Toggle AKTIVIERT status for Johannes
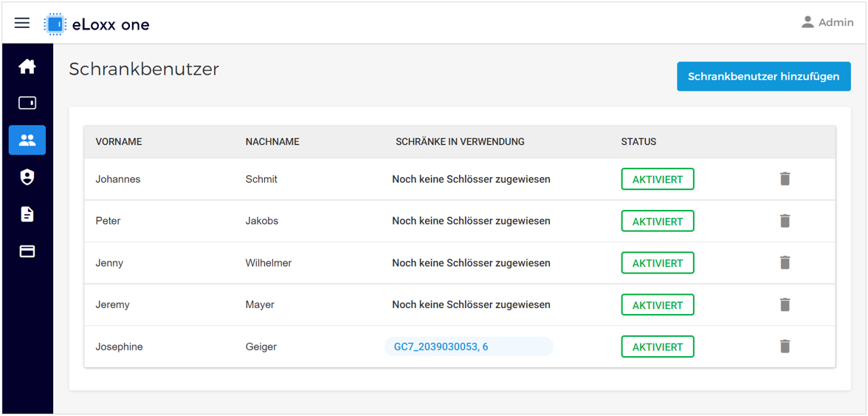 coord(658,180)
